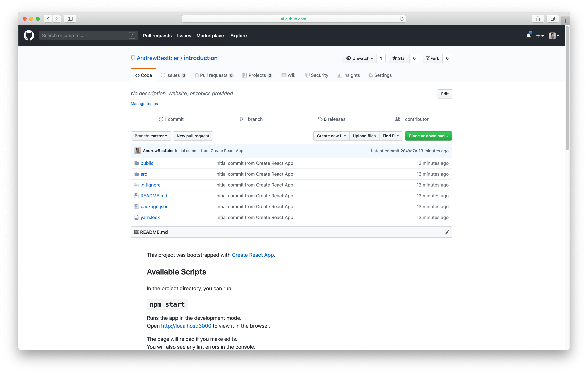The height and width of the screenshot is (374, 588).
Task: Click commit author avatar thumbnail
Action: [137, 151]
